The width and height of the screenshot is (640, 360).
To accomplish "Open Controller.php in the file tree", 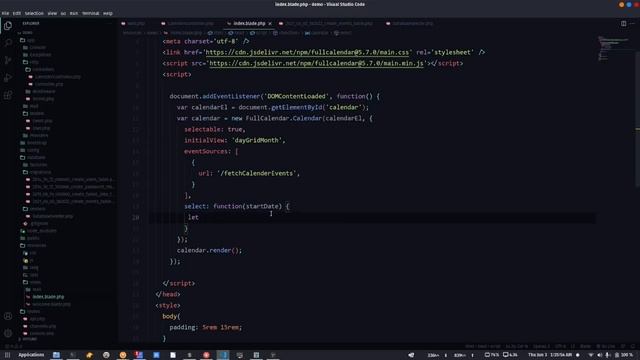I will click(x=45, y=84).
